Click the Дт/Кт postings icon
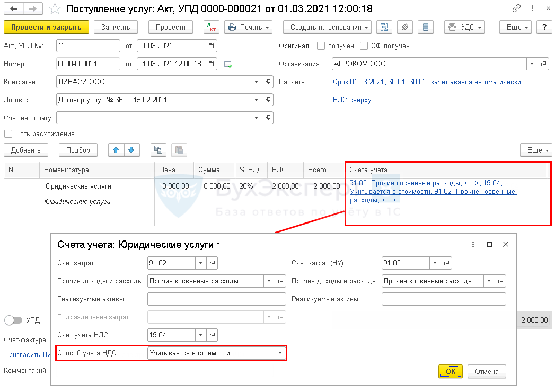This screenshot has width=555, height=392. [x=211, y=27]
